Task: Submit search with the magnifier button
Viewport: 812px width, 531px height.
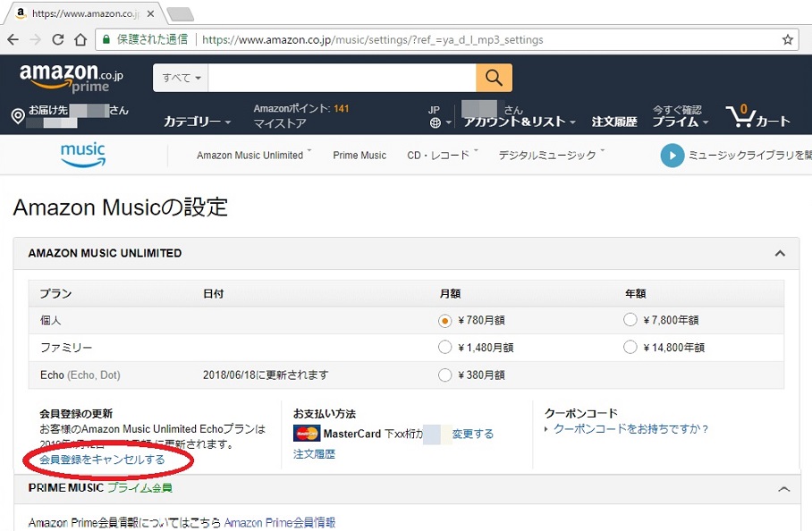Action: (494, 78)
